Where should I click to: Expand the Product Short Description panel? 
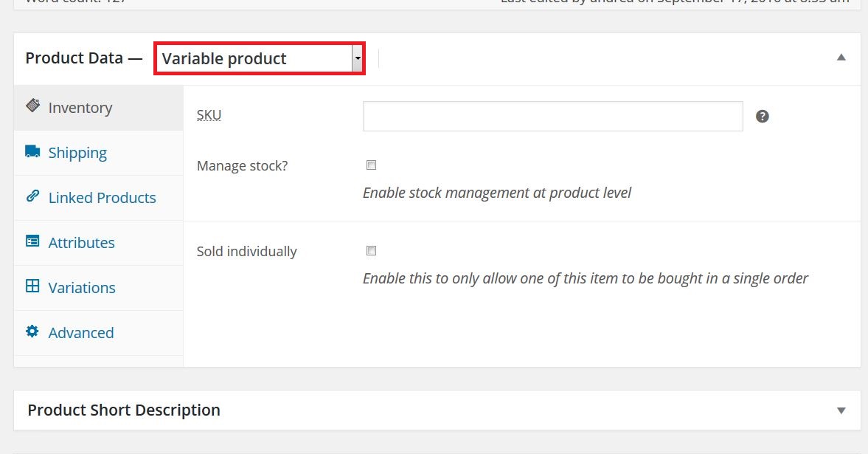pos(841,410)
